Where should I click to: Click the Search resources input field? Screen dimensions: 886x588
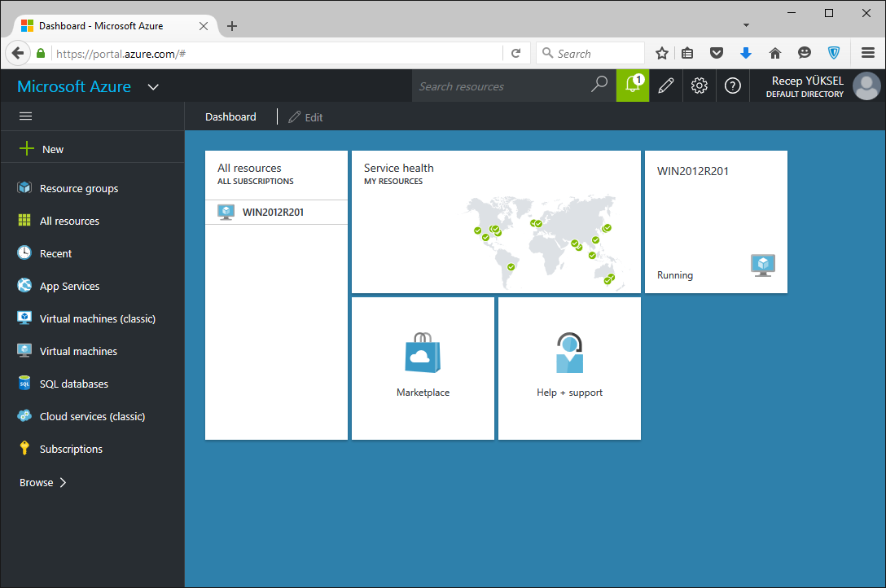[501, 86]
